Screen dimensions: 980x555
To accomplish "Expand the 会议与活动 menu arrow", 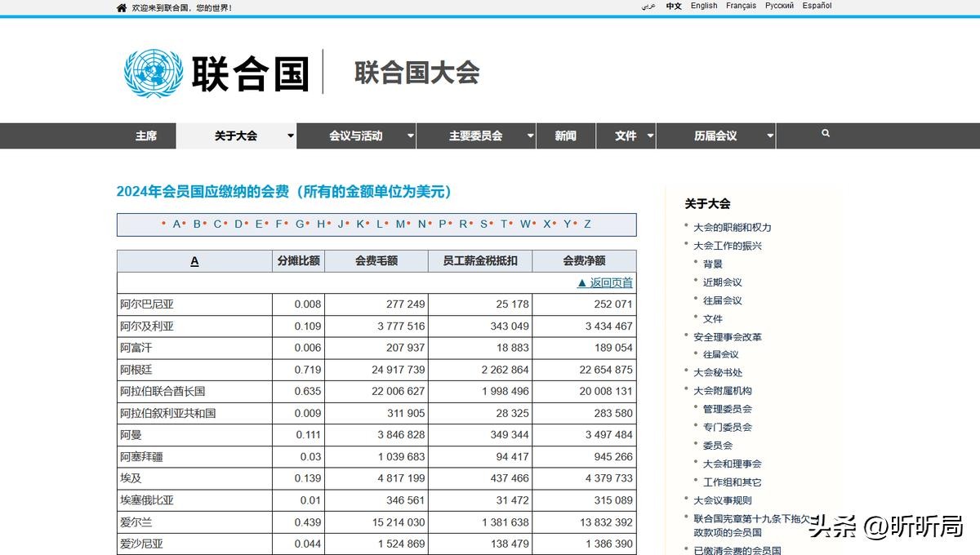I will tap(410, 136).
